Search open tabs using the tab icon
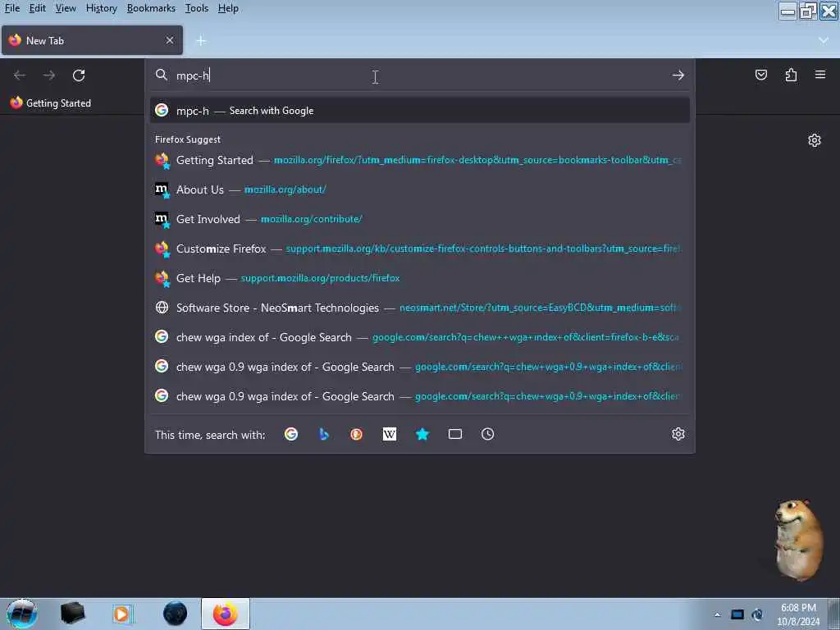The image size is (840, 630). [454, 435]
